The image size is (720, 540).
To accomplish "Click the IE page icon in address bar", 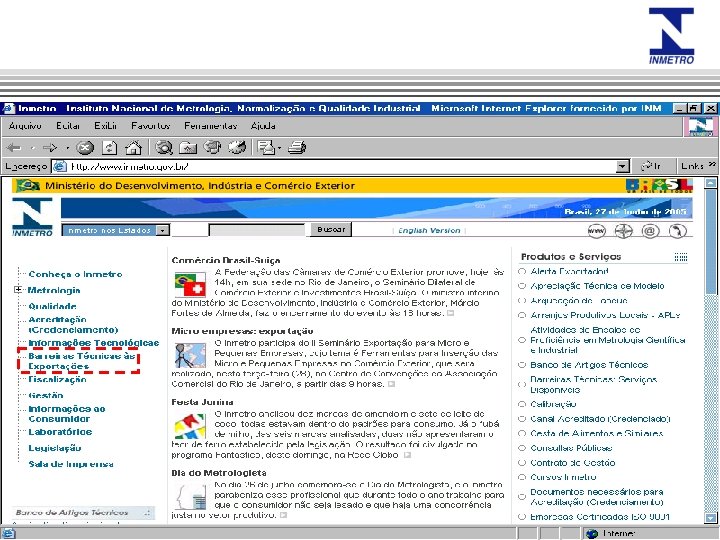I will coord(60,166).
